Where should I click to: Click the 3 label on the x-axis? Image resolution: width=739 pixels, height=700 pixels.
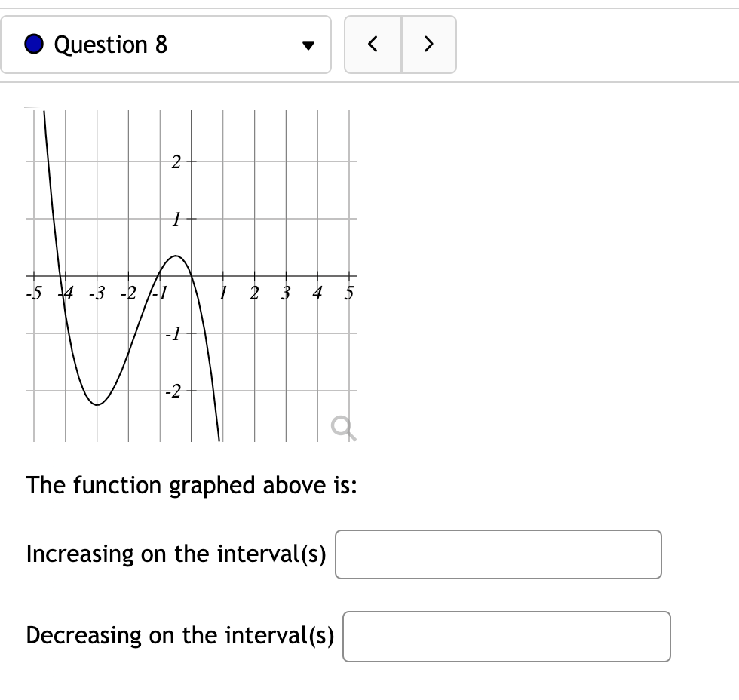tap(286, 293)
